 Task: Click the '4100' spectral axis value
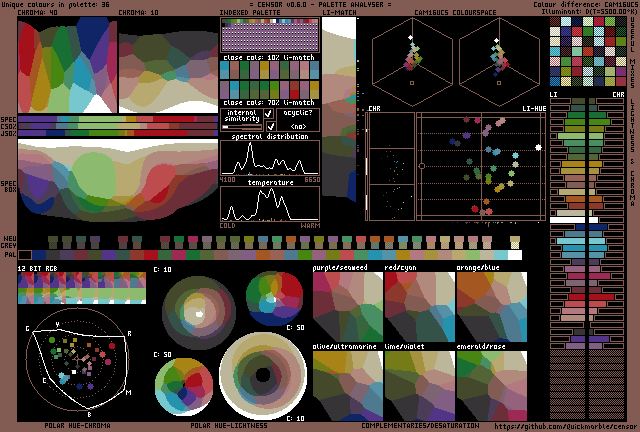[x=227, y=180]
